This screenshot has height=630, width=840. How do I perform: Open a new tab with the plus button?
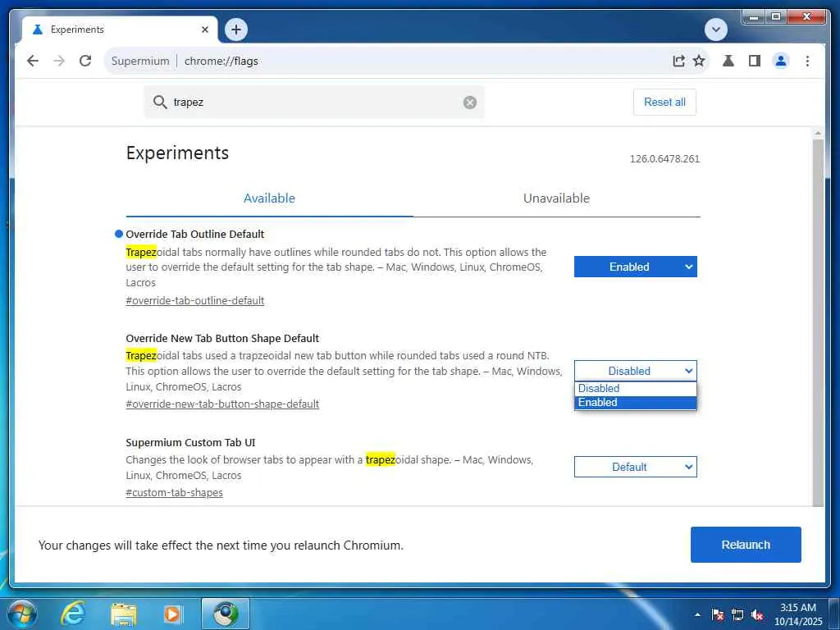point(236,30)
